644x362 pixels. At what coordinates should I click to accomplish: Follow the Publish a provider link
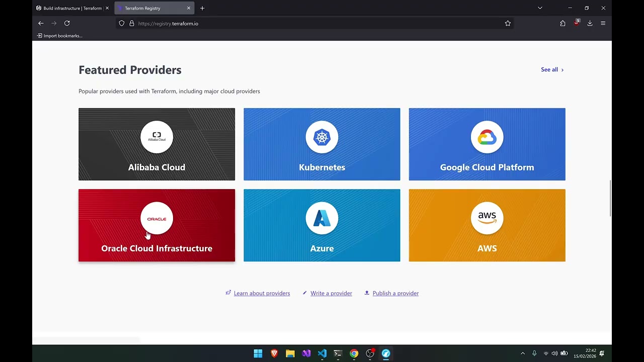click(395, 293)
